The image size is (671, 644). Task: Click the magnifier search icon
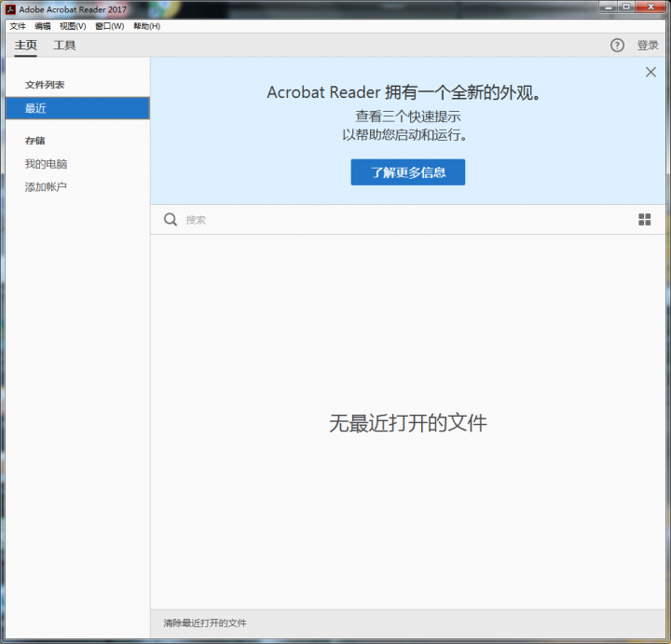pos(171,220)
